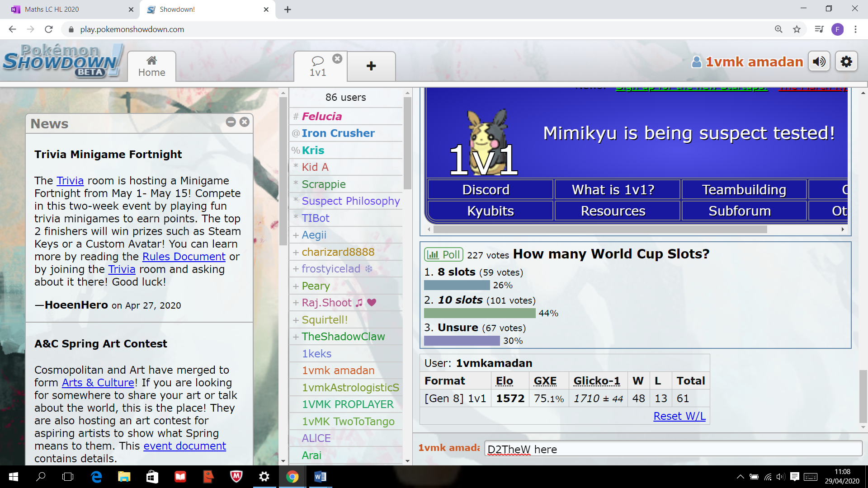868x488 pixels.
Task: Open the settings gear options icon
Action: [846, 61]
